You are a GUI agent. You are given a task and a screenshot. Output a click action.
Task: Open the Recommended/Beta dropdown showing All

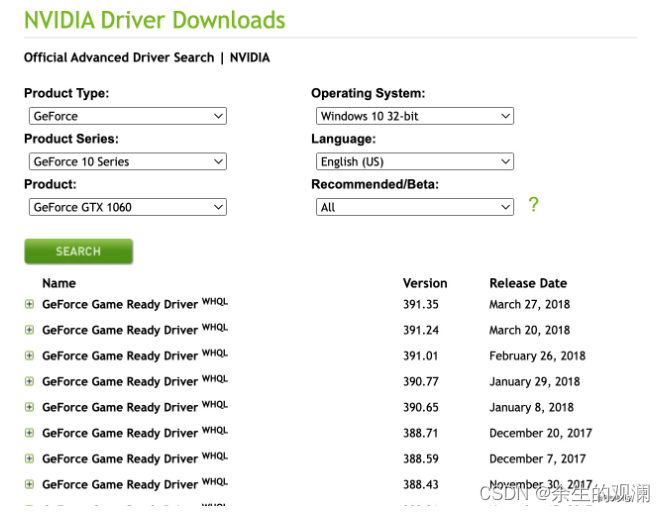(x=415, y=207)
